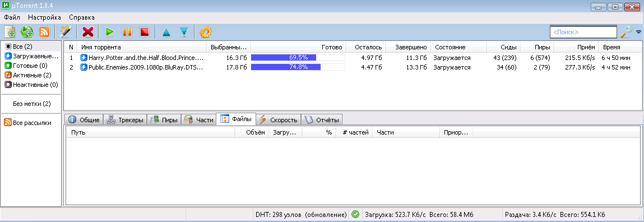Sort by the Сиды column header
Image resolution: width=644 pixels, height=222 pixels.
point(503,47)
